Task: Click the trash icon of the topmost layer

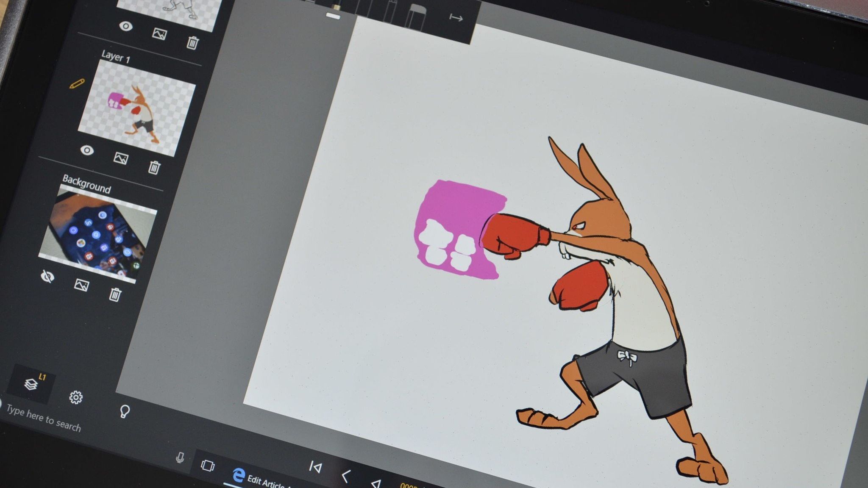Action: click(x=192, y=42)
